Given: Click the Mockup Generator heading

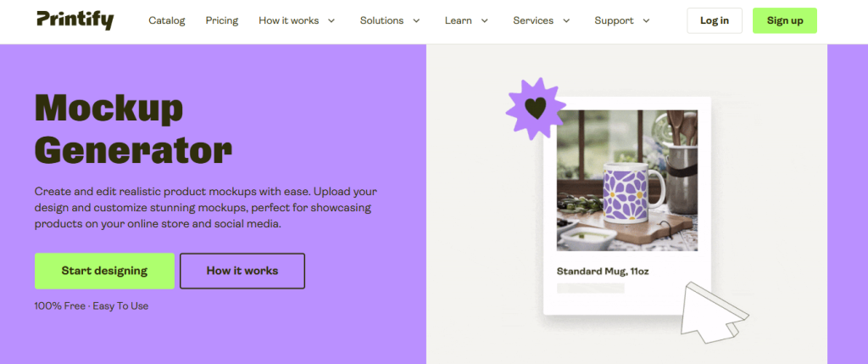Looking at the screenshot, I should 133,129.
